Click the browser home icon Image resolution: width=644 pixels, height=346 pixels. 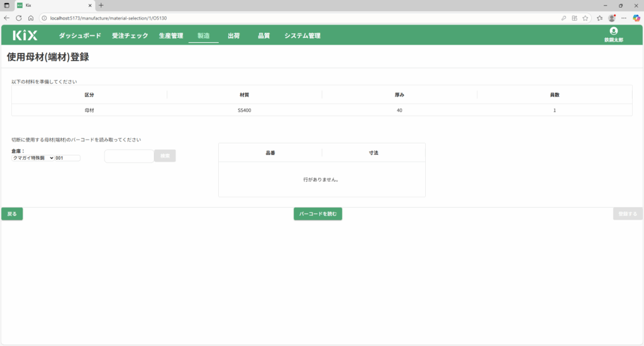click(x=30, y=18)
